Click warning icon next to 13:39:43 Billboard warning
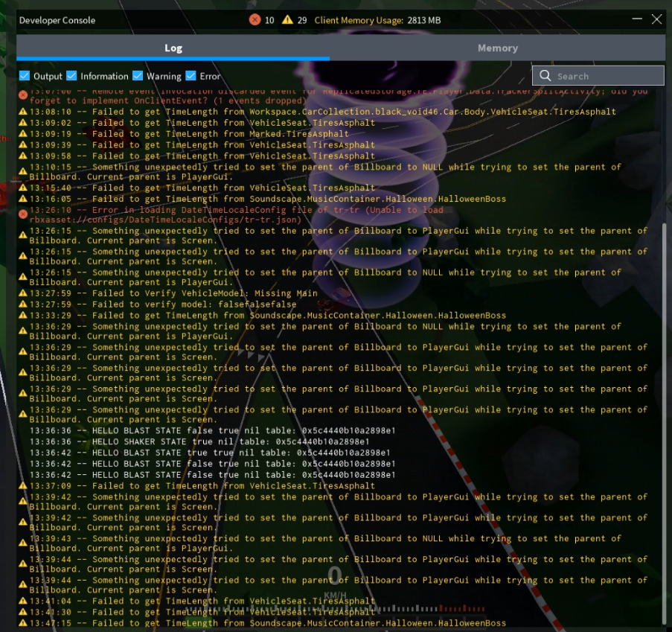Image resolution: width=672 pixels, height=632 pixels. point(23,540)
